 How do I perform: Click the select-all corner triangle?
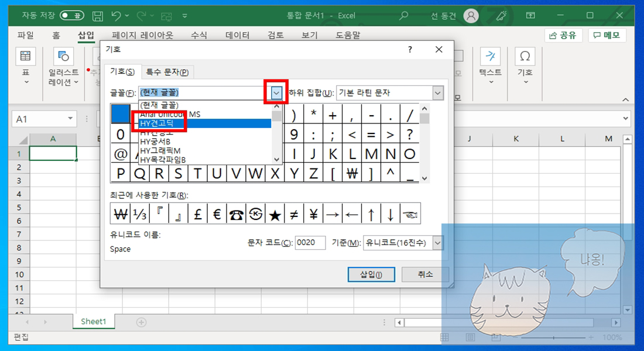point(23,140)
